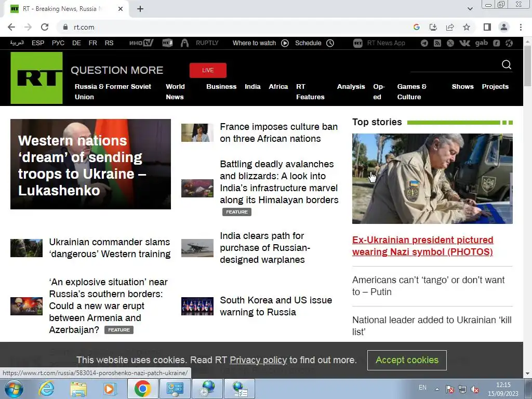Screen dimensions: 532x399
Task: Switch to the RS edition
Action: click(109, 43)
